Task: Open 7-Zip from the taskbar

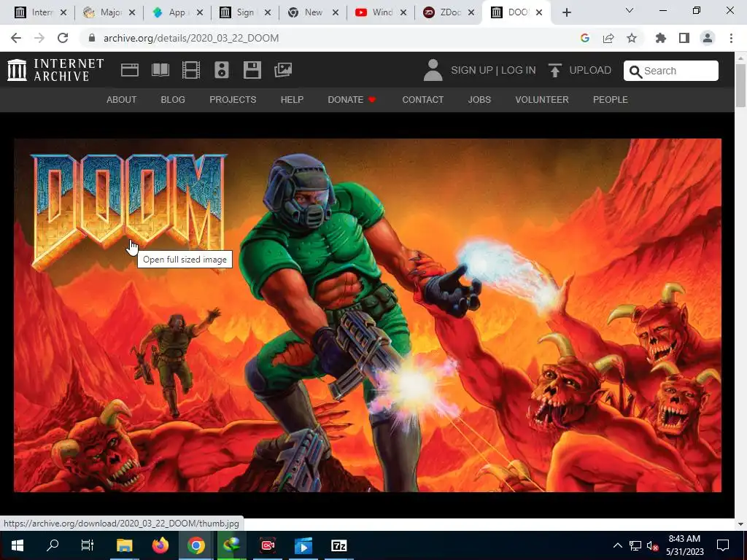Action: (x=338, y=545)
